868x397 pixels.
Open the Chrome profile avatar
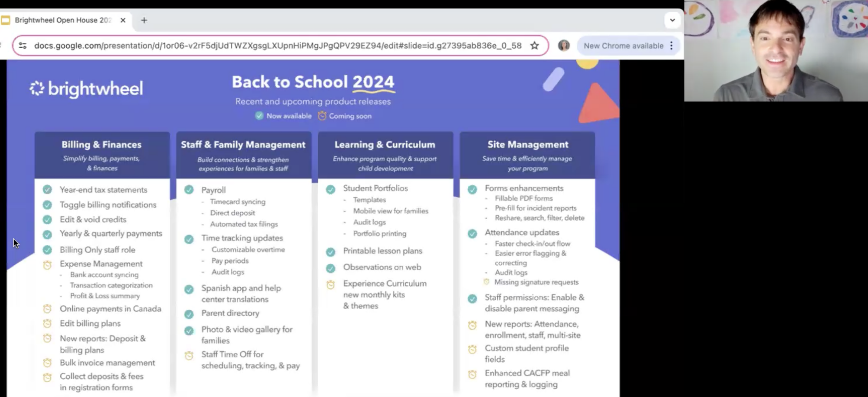click(x=564, y=46)
